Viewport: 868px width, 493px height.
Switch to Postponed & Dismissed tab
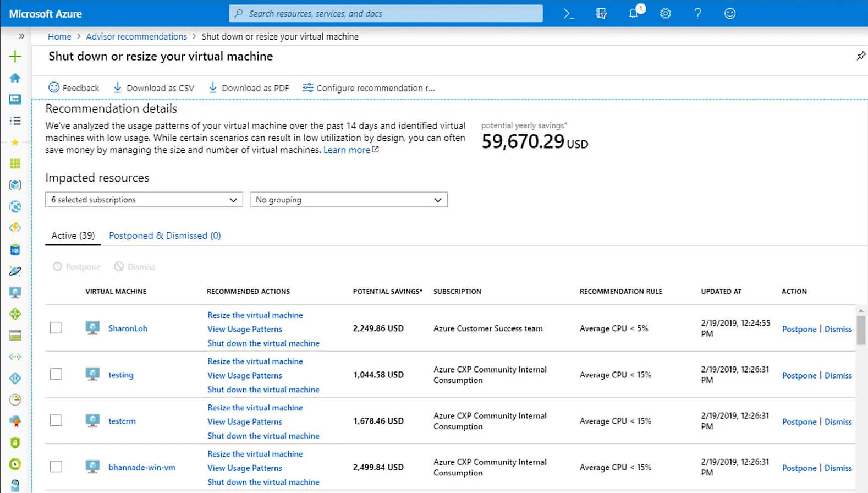[x=164, y=235]
